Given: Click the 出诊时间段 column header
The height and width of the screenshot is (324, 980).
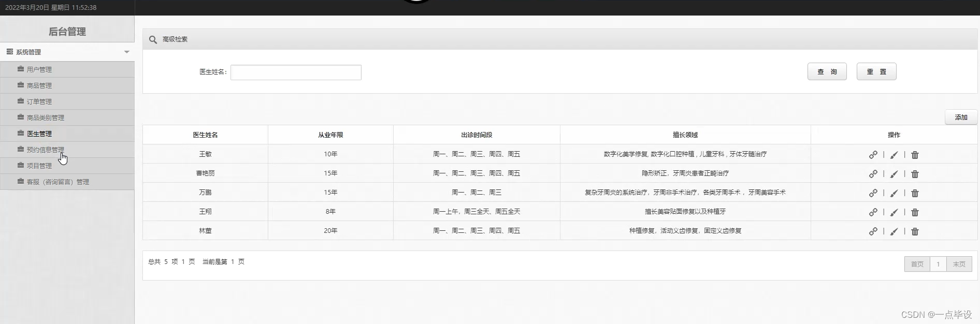Looking at the screenshot, I should pyautogui.click(x=477, y=135).
